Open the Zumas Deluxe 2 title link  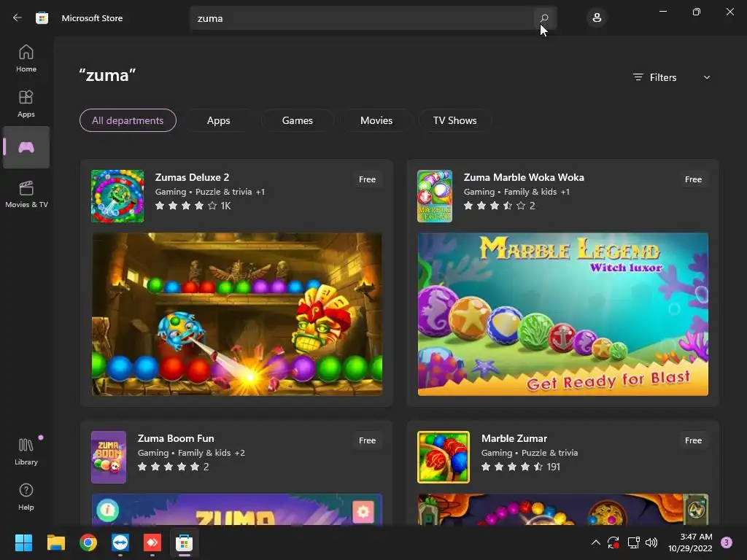click(x=192, y=177)
